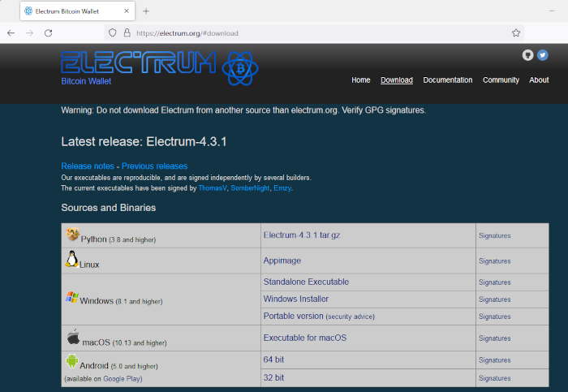The width and height of the screenshot is (568, 392).
Task: Click the shield tracking protection icon
Action: tap(112, 33)
